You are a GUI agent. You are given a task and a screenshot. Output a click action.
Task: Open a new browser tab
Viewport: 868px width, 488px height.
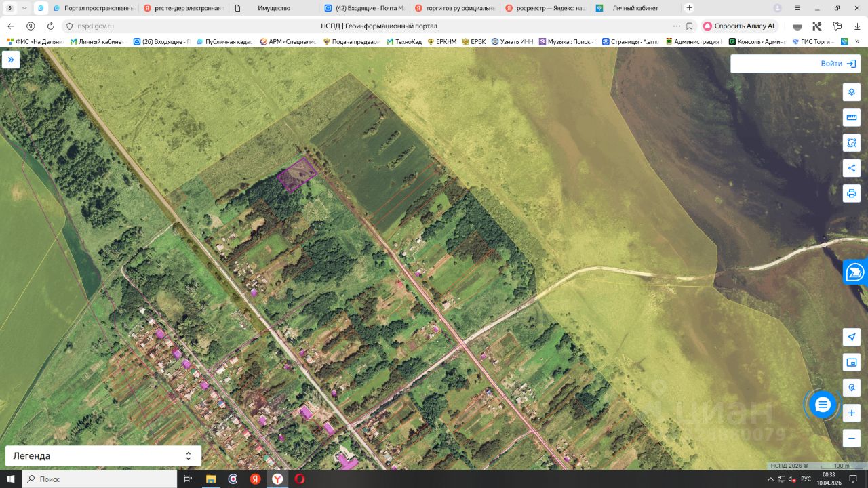(689, 8)
